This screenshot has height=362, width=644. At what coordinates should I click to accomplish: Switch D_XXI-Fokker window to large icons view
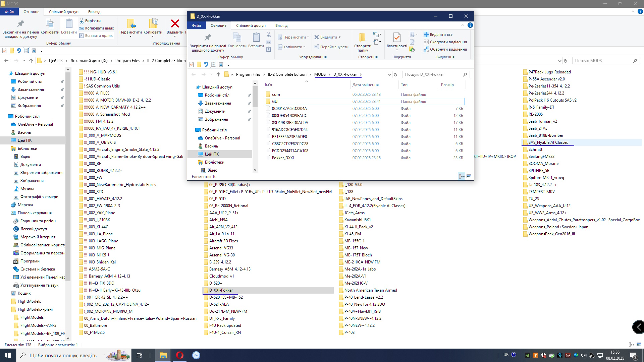pos(469,176)
